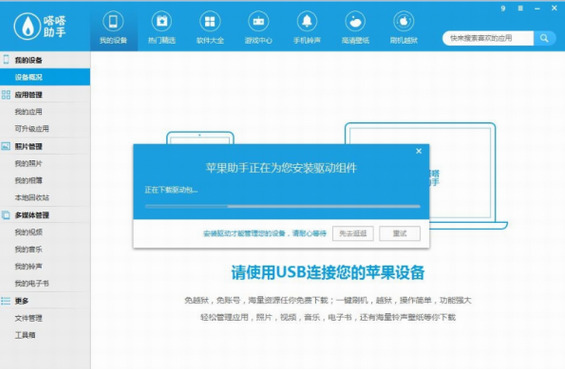This screenshot has height=369, width=565.
Task: Click the app search input field
Action: 488,38
